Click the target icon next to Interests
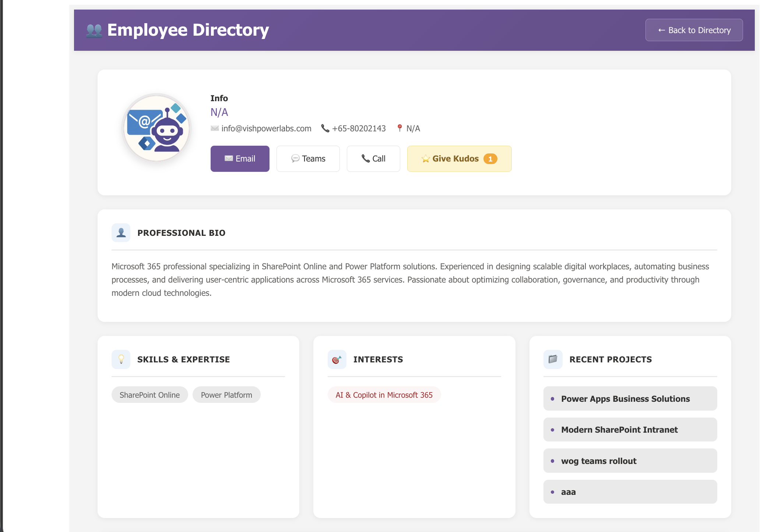 pos(337,359)
